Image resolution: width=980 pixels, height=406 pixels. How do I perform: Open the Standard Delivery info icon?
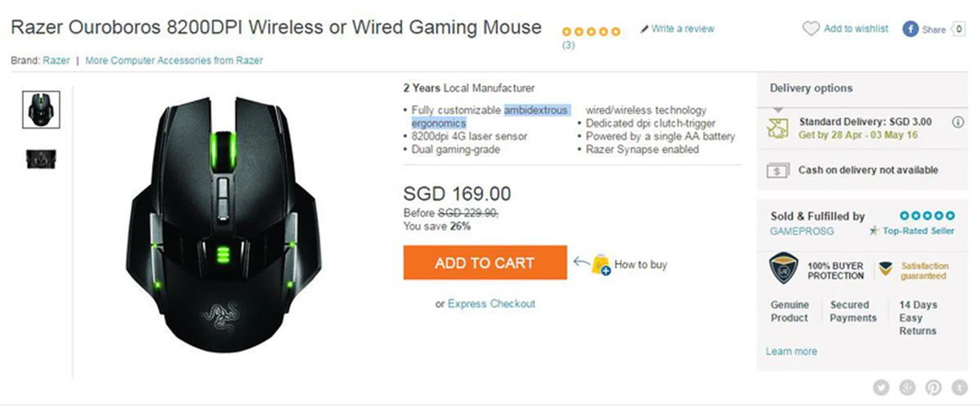(958, 122)
